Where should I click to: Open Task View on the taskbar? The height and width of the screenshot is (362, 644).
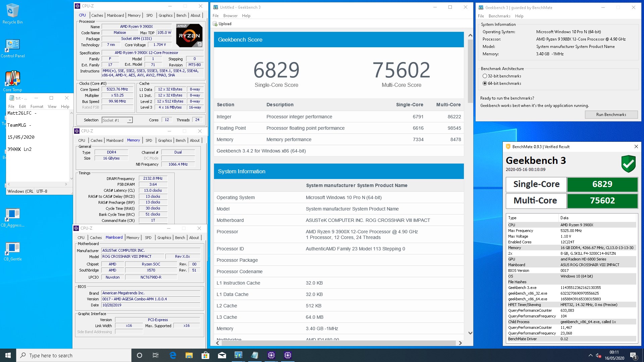156,355
